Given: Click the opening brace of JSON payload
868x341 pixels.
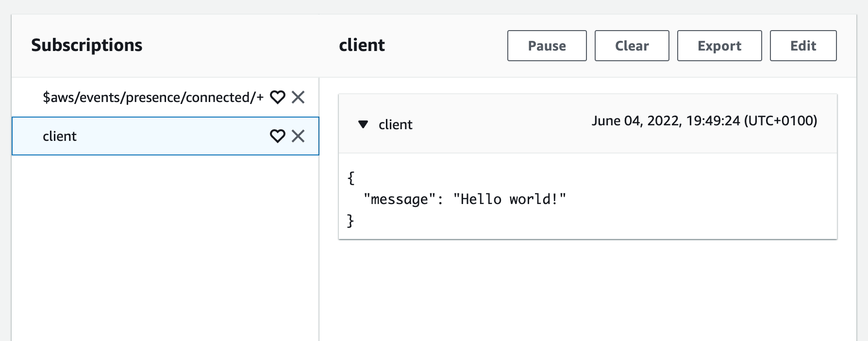Looking at the screenshot, I should point(351,178).
